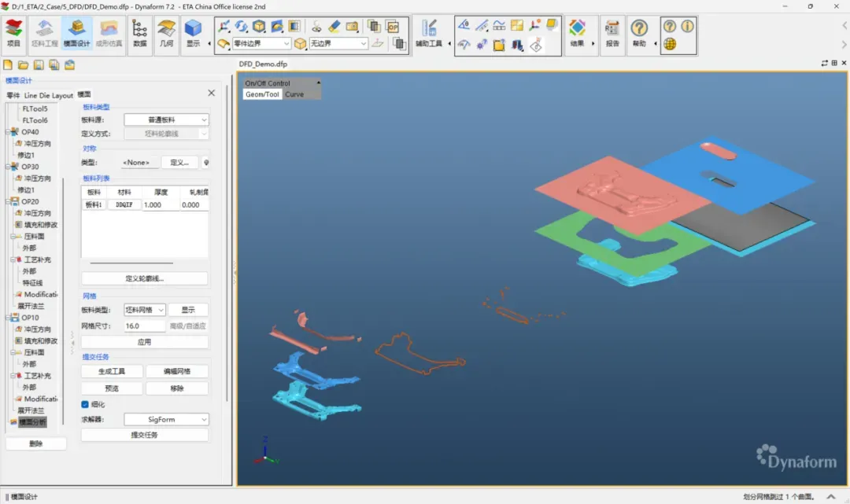Click the 生成工具 button
Image resolution: width=850 pixels, height=504 pixels.
pyautogui.click(x=112, y=371)
